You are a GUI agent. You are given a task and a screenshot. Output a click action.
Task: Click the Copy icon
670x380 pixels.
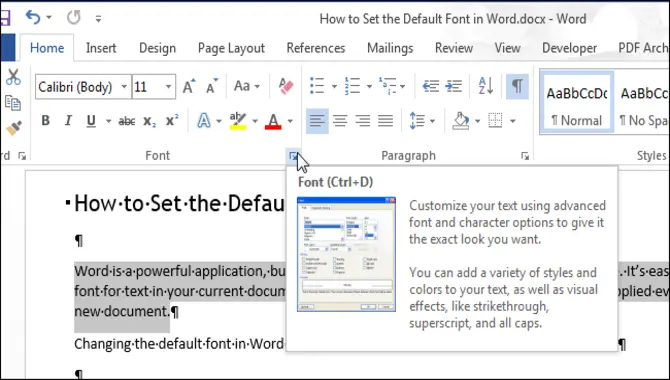pyautogui.click(x=13, y=103)
